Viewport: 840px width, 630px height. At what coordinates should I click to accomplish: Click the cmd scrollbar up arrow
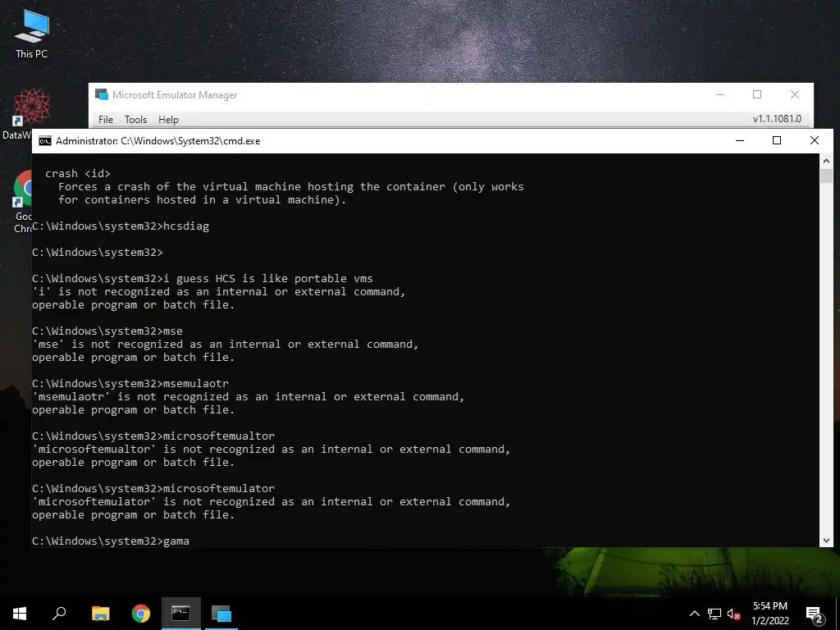click(826, 160)
